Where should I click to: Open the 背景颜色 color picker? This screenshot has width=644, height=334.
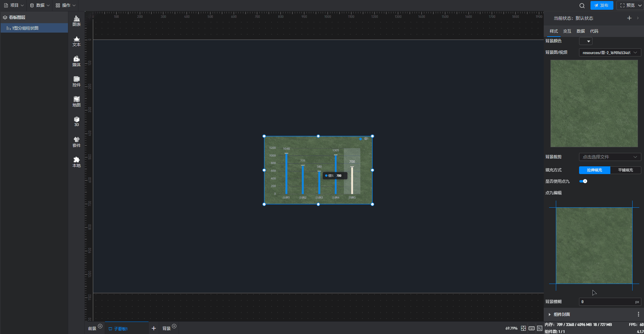click(x=585, y=41)
